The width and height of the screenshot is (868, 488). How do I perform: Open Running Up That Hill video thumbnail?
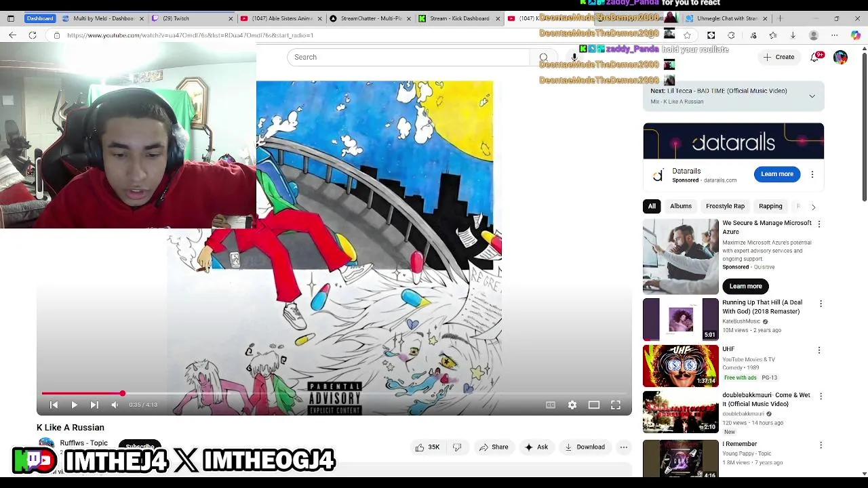tap(681, 319)
